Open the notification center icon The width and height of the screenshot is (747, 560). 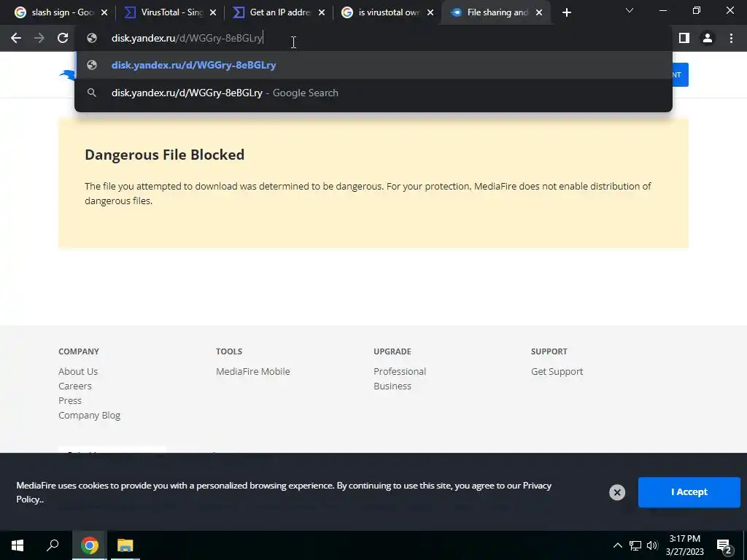coord(724,545)
